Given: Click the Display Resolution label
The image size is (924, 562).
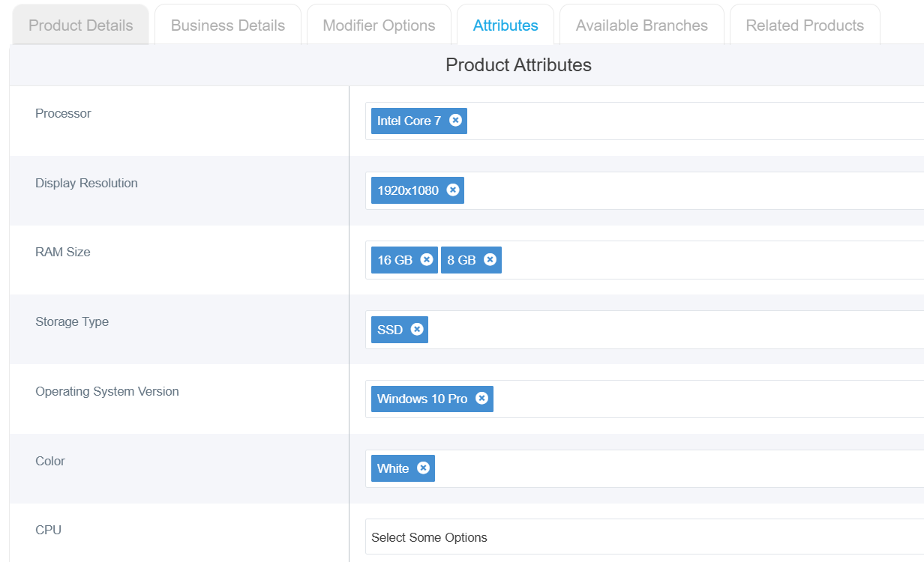Looking at the screenshot, I should 86,183.
